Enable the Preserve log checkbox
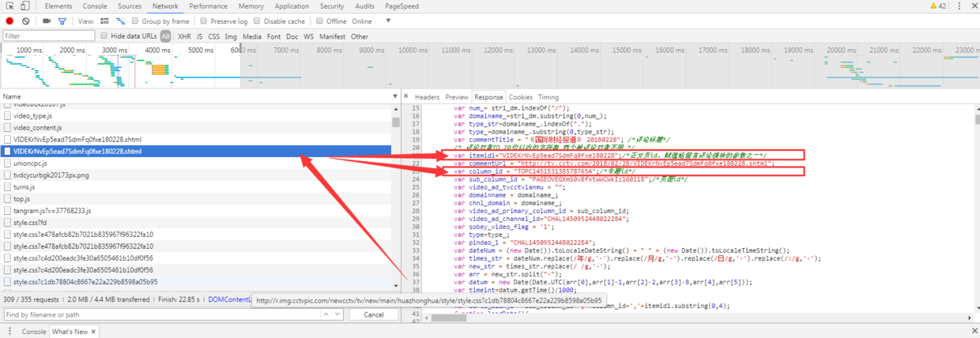980x338 pixels. point(205,21)
